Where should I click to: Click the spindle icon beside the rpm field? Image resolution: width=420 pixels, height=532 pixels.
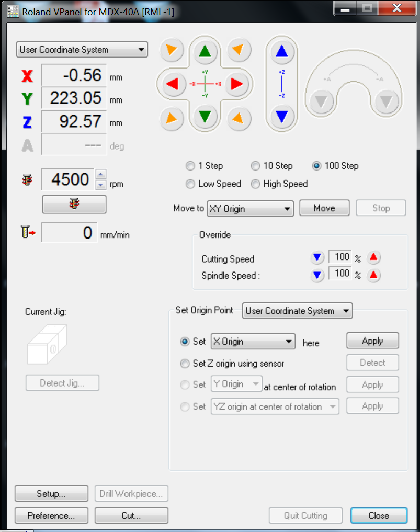(x=28, y=180)
